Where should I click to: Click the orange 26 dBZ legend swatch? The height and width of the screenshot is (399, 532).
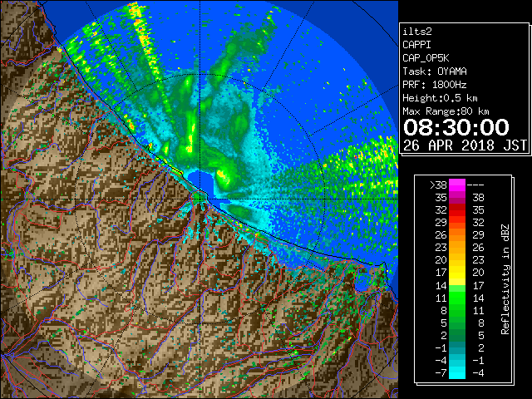[457, 235]
